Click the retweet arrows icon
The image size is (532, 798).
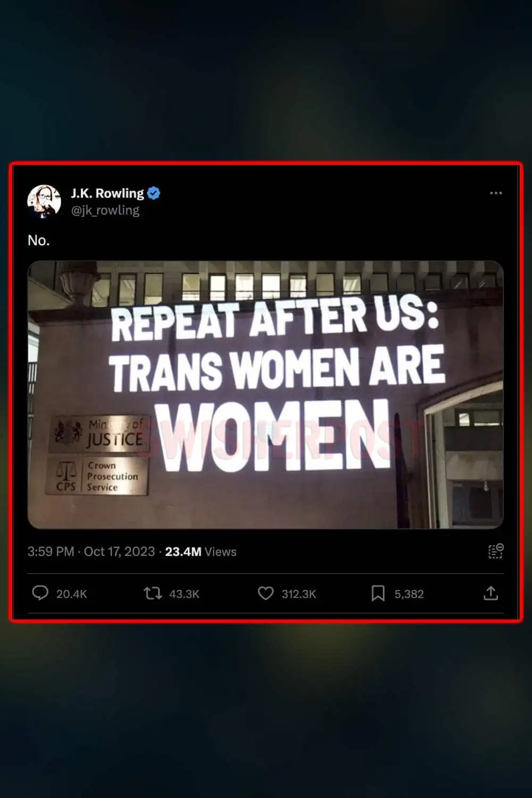click(153, 593)
